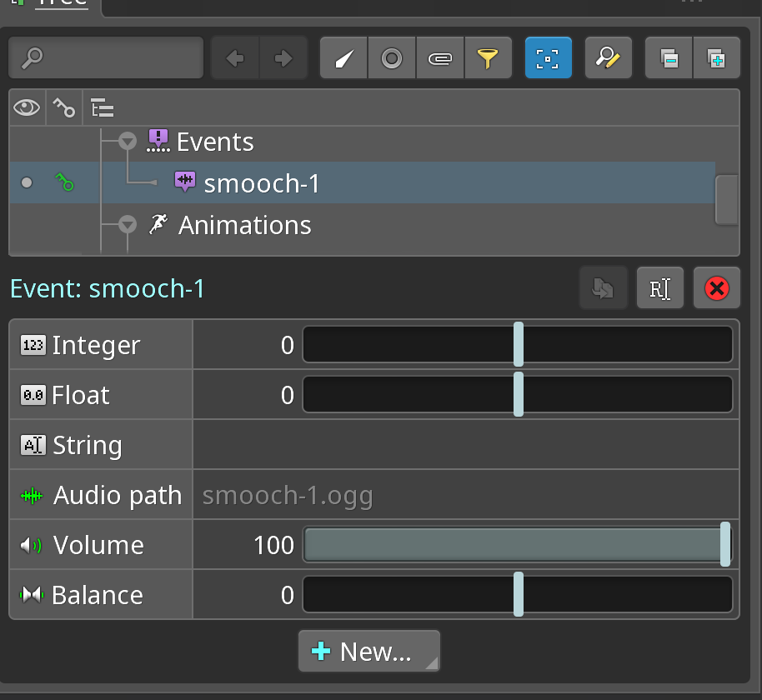Open the yellow funnel filter icon
The height and width of the screenshot is (700, 762).
489,57
